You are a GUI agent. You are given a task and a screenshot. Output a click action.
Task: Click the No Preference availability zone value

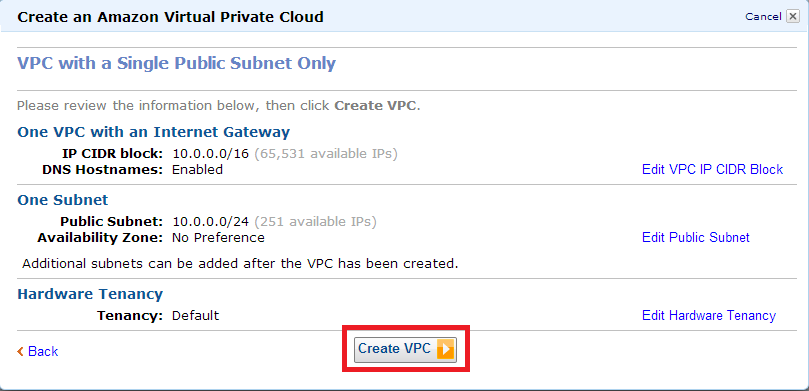coord(218,238)
